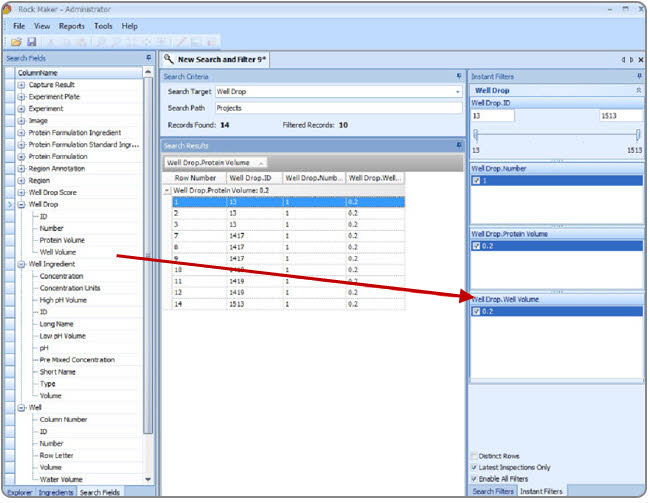Pin the Instant Filters panel
650x503 pixels.
coord(639,76)
